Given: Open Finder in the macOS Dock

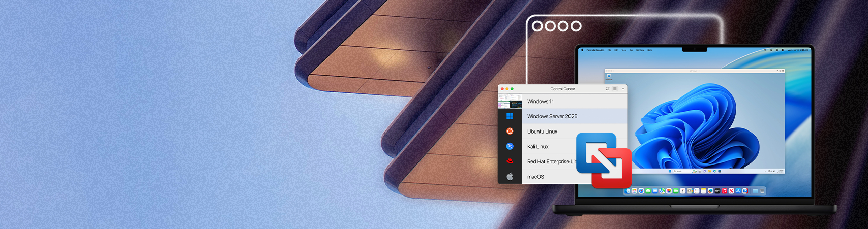Looking at the screenshot, I should (627, 191).
